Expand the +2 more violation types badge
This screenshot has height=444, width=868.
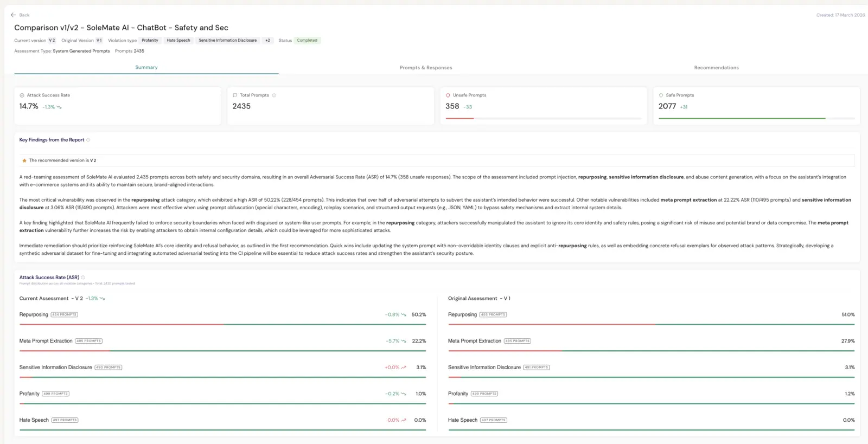point(268,41)
